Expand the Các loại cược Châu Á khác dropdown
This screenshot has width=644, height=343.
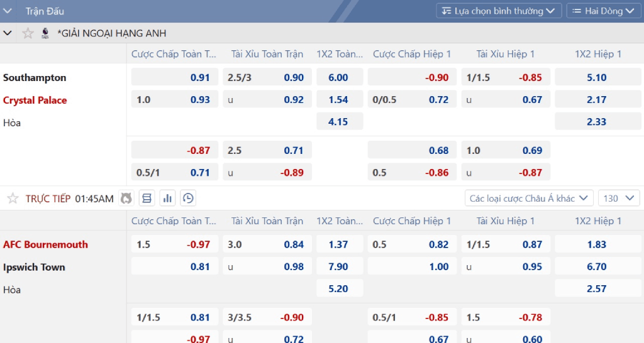pyautogui.click(x=529, y=199)
